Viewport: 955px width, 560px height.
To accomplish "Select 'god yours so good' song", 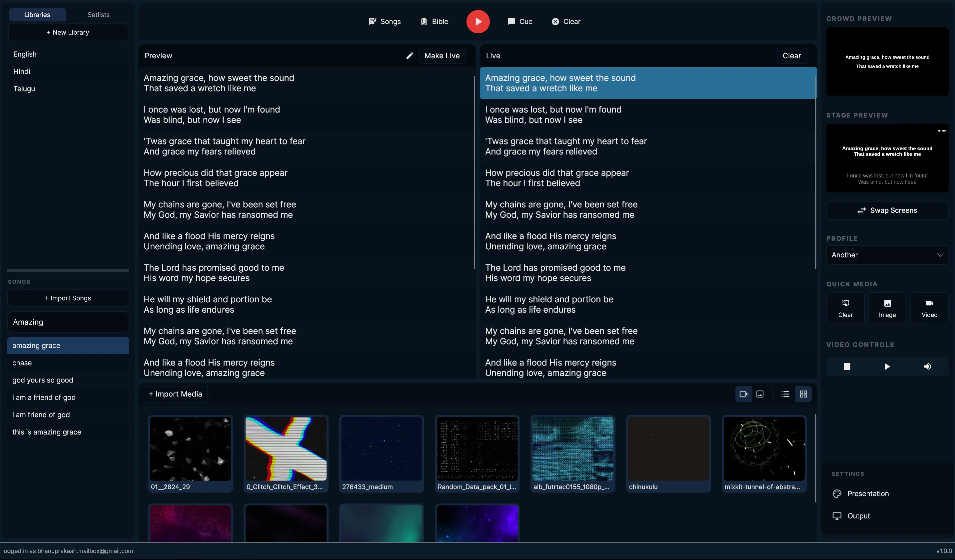I will (x=68, y=380).
